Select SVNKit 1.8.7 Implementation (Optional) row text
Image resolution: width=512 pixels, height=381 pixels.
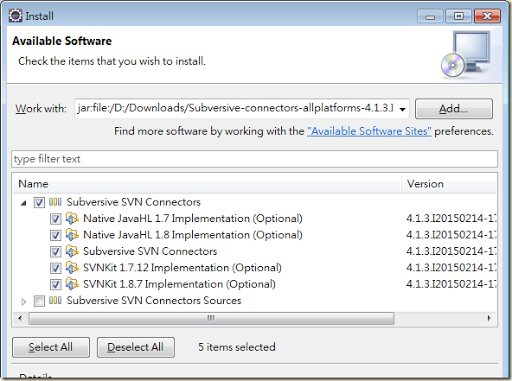point(179,284)
